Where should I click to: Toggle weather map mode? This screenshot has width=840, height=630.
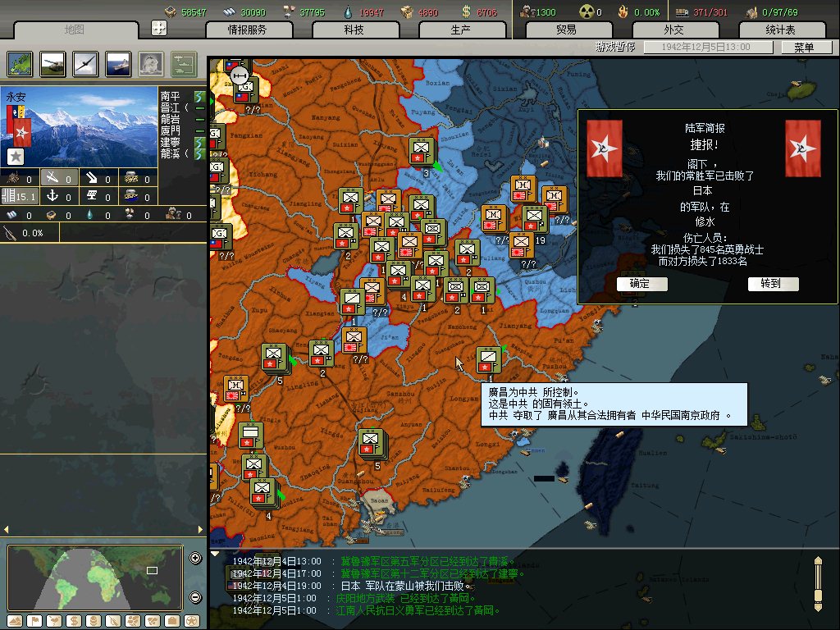tap(54, 621)
